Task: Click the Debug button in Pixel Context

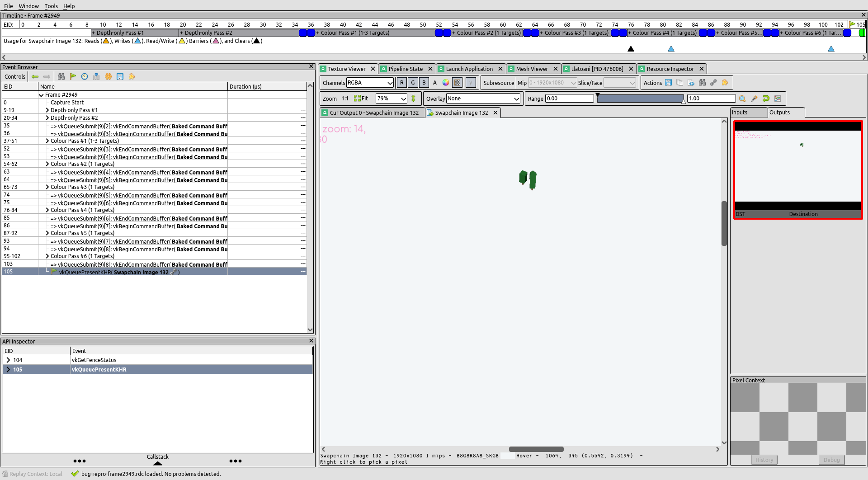Action: pyautogui.click(x=831, y=460)
